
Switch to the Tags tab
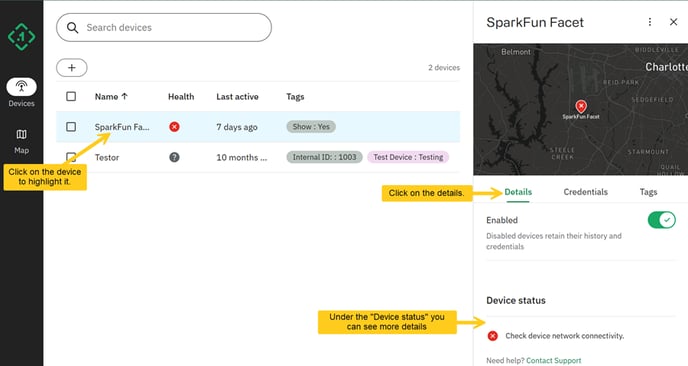point(648,192)
